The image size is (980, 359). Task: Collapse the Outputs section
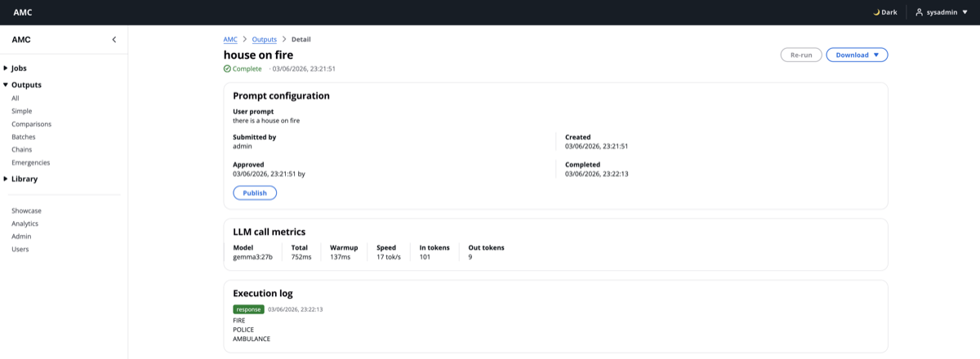(23, 85)
